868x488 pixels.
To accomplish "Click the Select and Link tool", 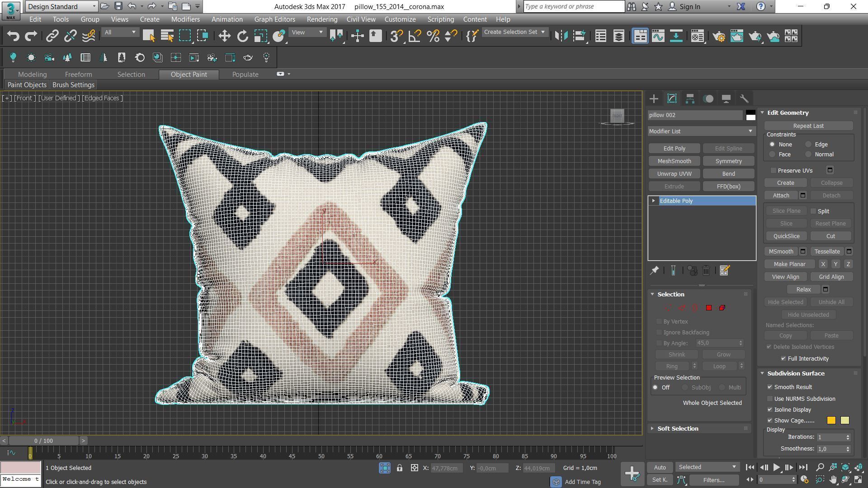I will [52, 36].
